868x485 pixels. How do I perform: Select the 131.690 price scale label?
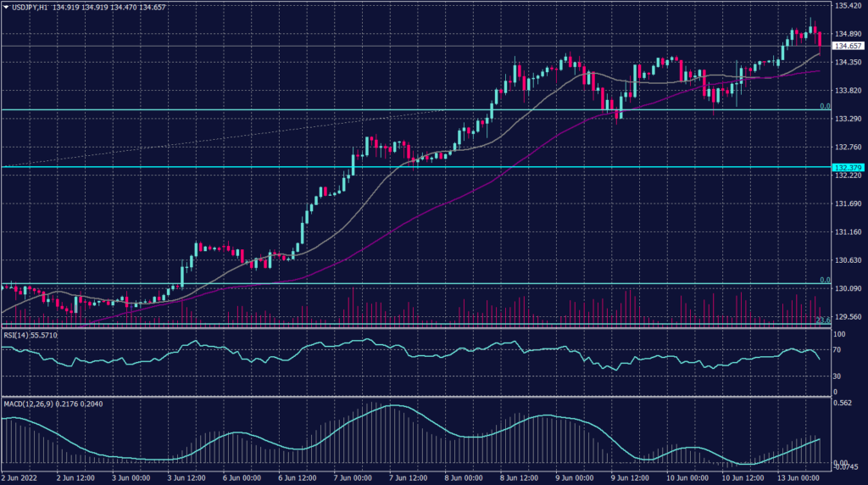849,203
